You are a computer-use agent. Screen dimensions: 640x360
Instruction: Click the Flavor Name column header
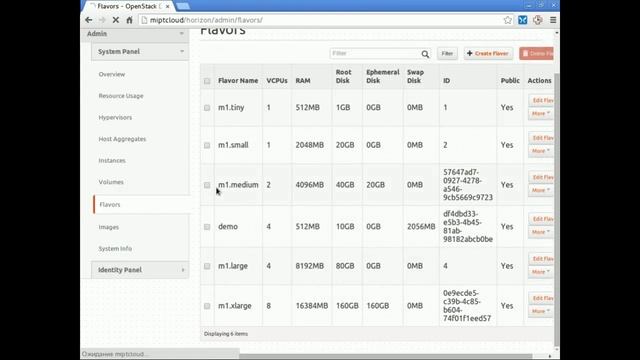pyautogui.click(x=238, y=81)
